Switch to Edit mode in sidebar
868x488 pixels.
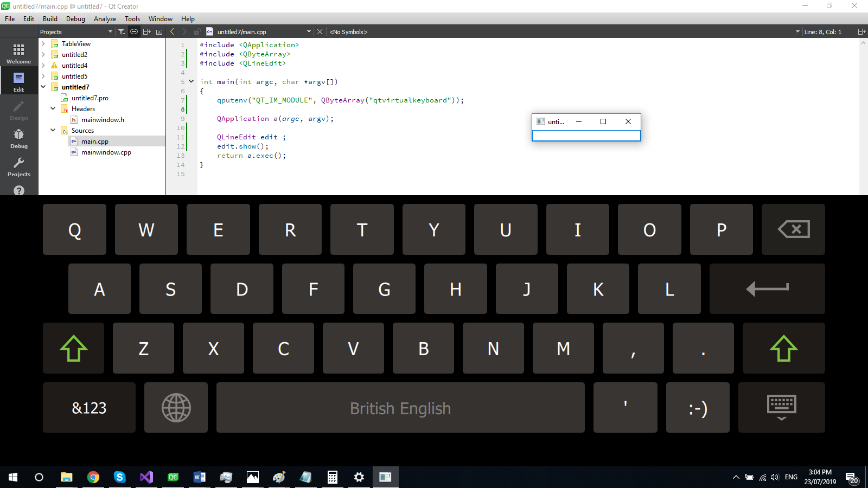click(19, 81)
